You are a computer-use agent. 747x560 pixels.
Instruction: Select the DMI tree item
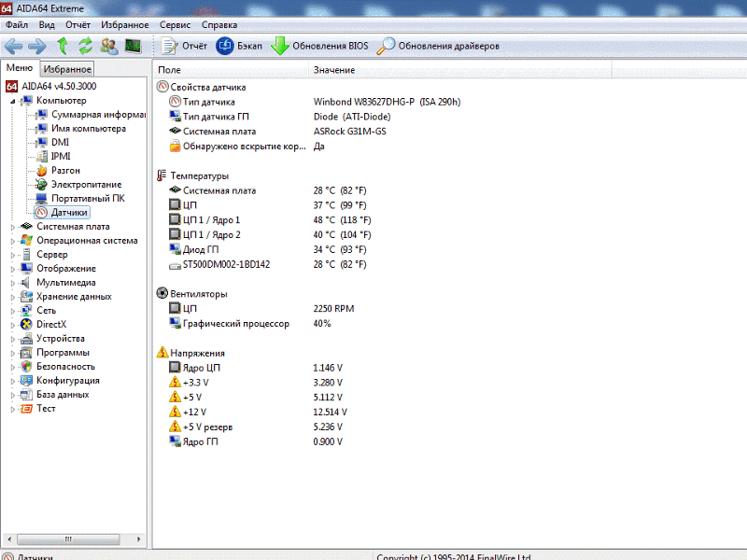click(x=53, y=143)
